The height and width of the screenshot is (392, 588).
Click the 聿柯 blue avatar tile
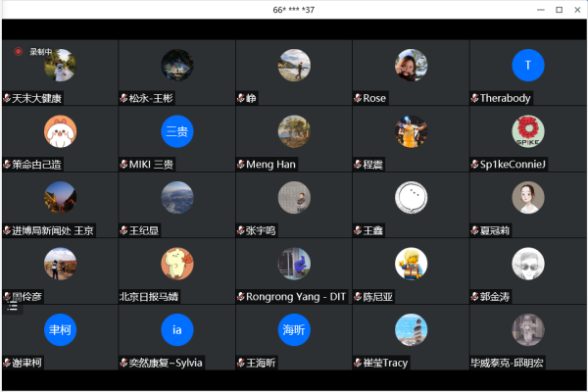pyautogui.click(x=60, y=329)
